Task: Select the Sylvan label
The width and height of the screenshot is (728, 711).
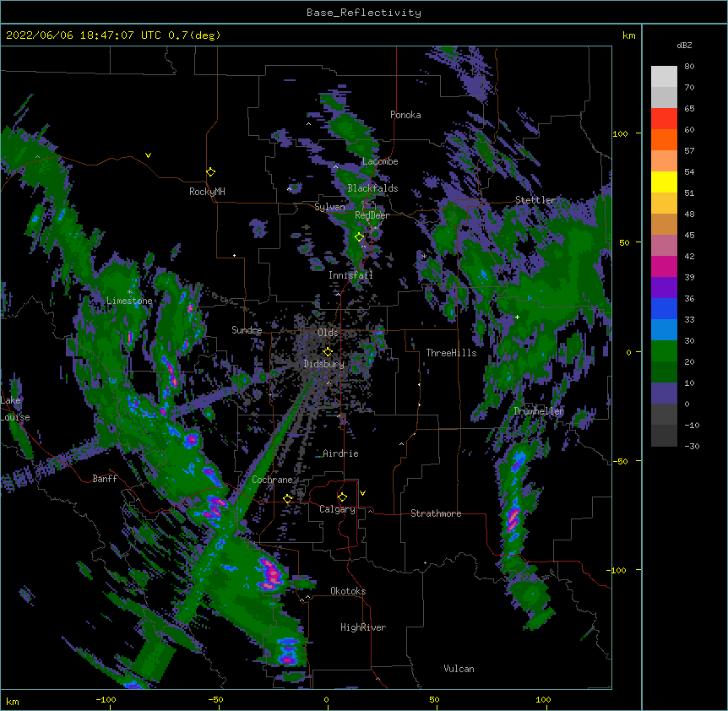Action: (329, 207)
